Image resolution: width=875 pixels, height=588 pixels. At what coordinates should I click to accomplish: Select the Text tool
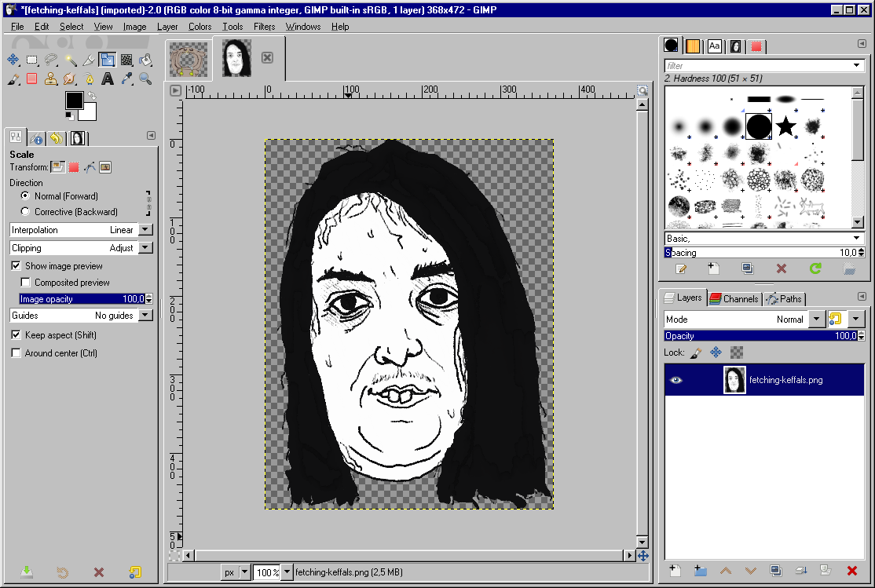pos(108,79)
